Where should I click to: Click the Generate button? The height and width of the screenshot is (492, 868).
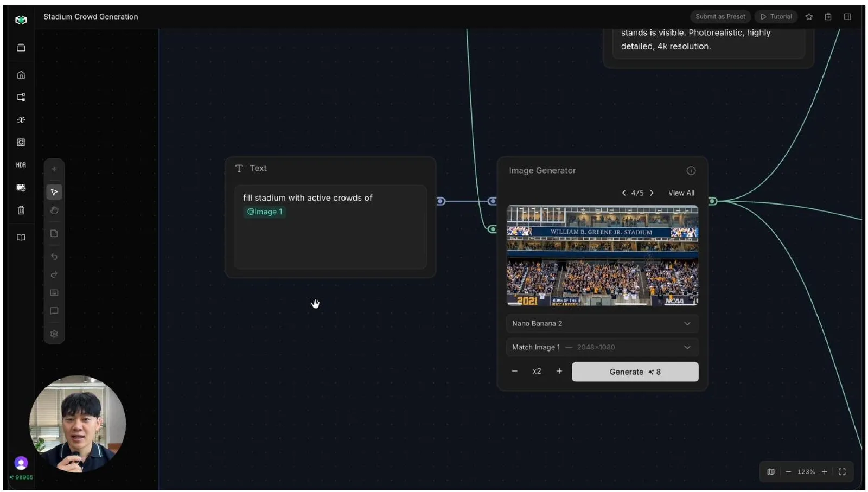(635, 372)
